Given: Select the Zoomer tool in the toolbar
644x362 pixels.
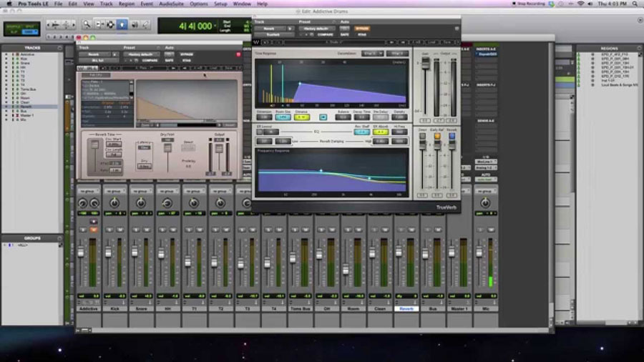Looking at the screenshot, I should pyautogui.click(x=87, y=24).
